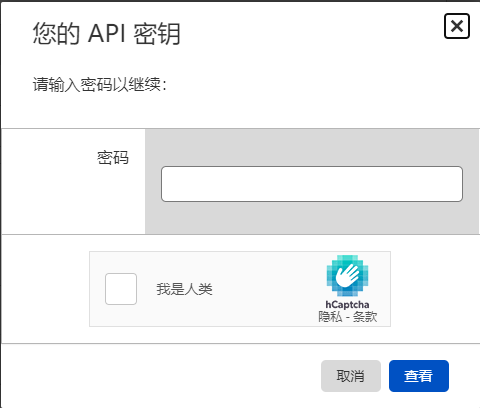Cancel viewing the API key
This screenshot has height=408, width=480.
click(x=351, y=376)
